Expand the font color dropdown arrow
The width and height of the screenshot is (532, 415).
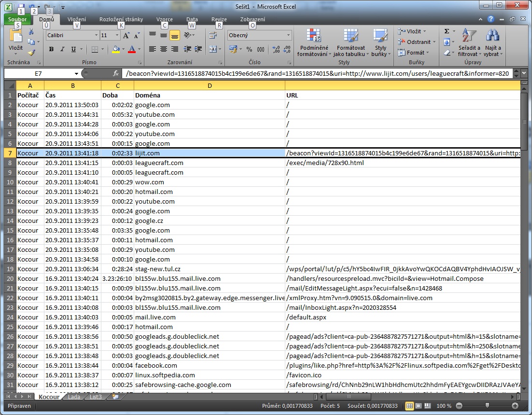pyautogui.click(x=139, y=49)
